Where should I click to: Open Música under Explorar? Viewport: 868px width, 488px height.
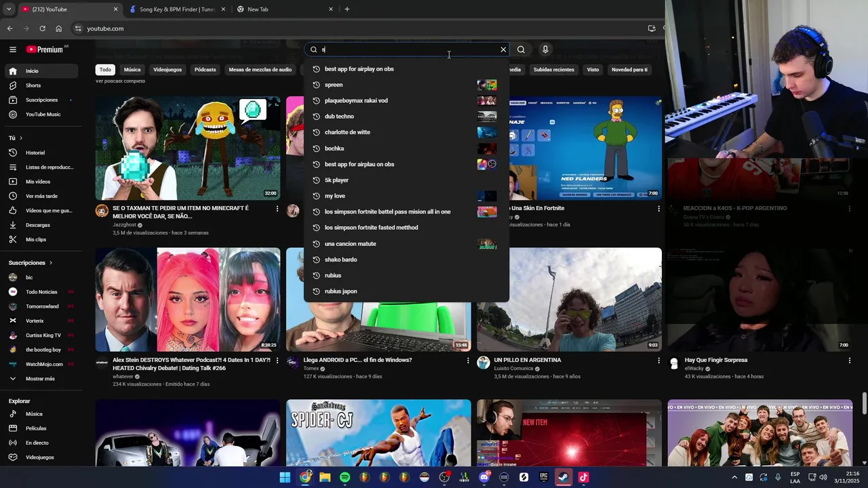(x=40, y=414)
